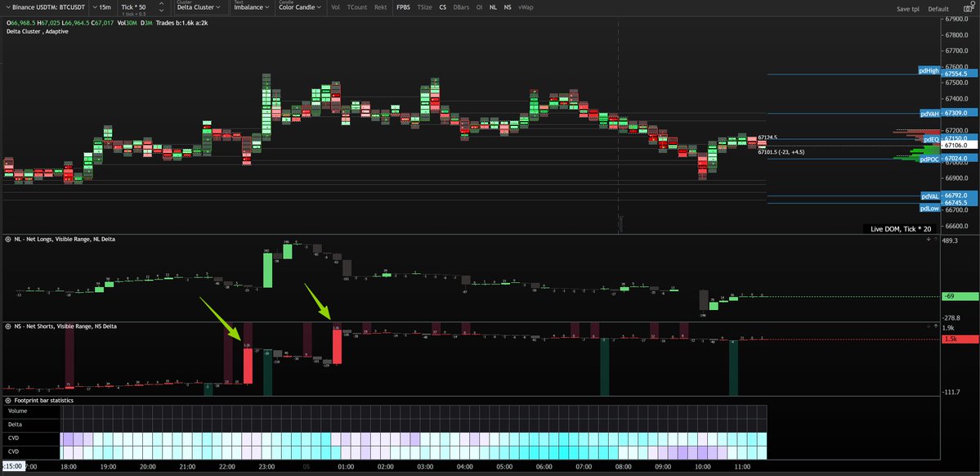Click the Tick * 50 size field
Viewport: 980px width, 476px height.
134,7
